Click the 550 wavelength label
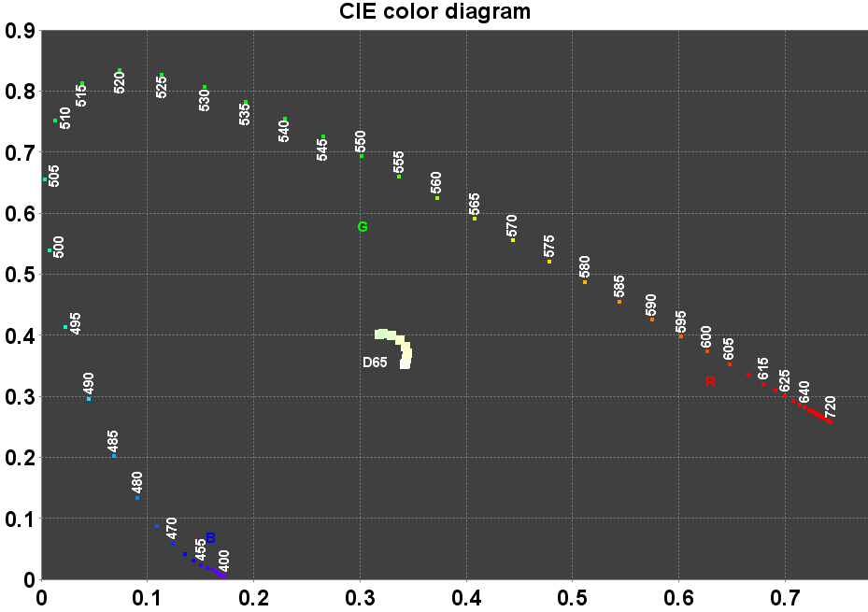Viewport: 868px width, 612px height. coord(361,142)
